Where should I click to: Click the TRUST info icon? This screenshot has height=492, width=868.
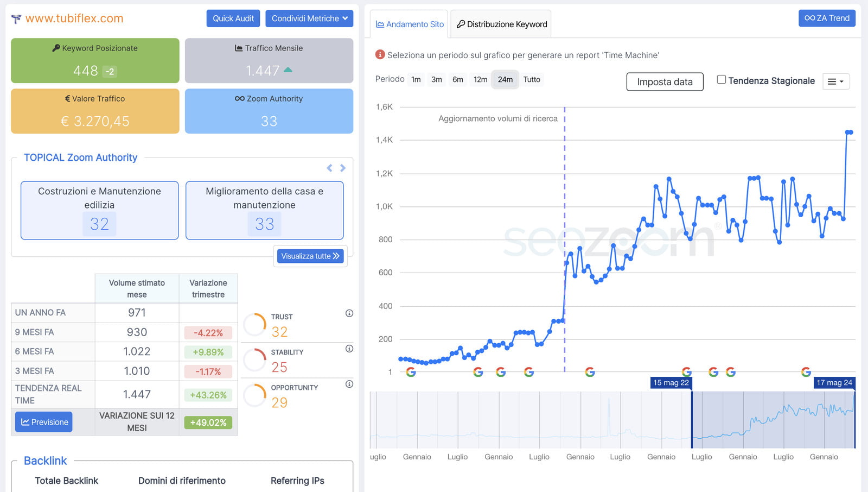[x=349, y=313]
